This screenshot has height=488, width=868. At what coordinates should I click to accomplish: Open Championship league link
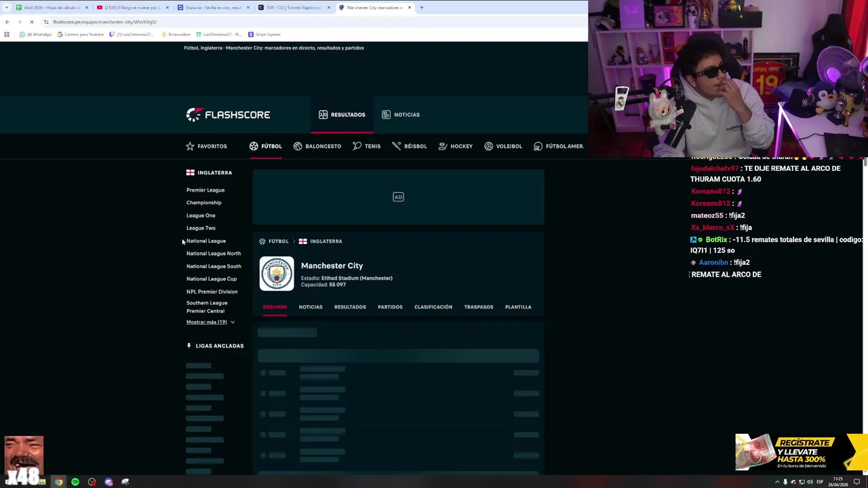203,203
